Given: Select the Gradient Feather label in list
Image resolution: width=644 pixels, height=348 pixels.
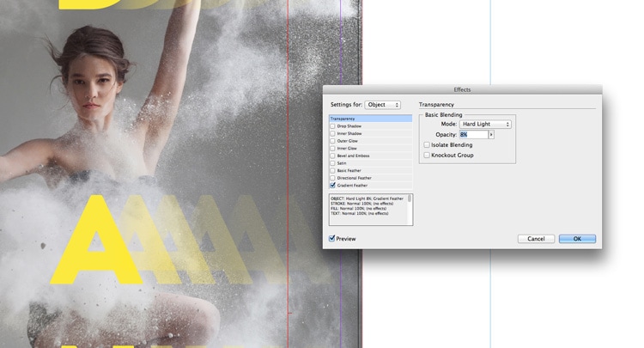Looking at the screenshot, I should (x=352, y=186).
